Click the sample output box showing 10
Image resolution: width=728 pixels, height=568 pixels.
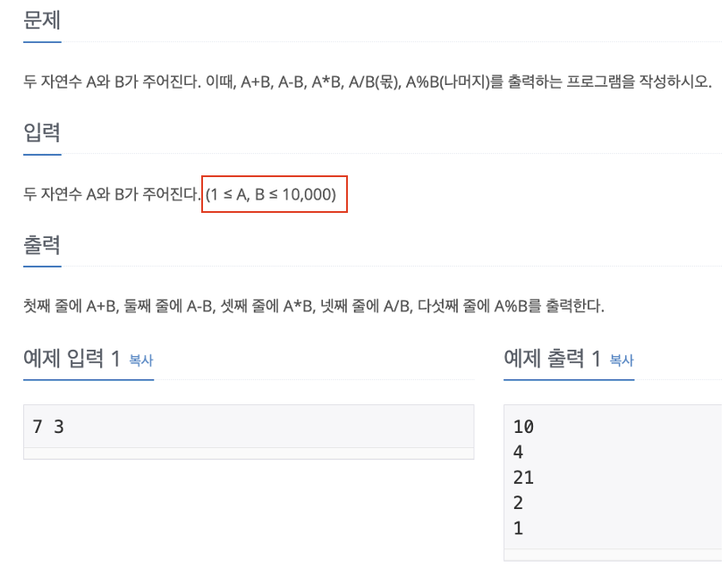(x=521, y=427)
